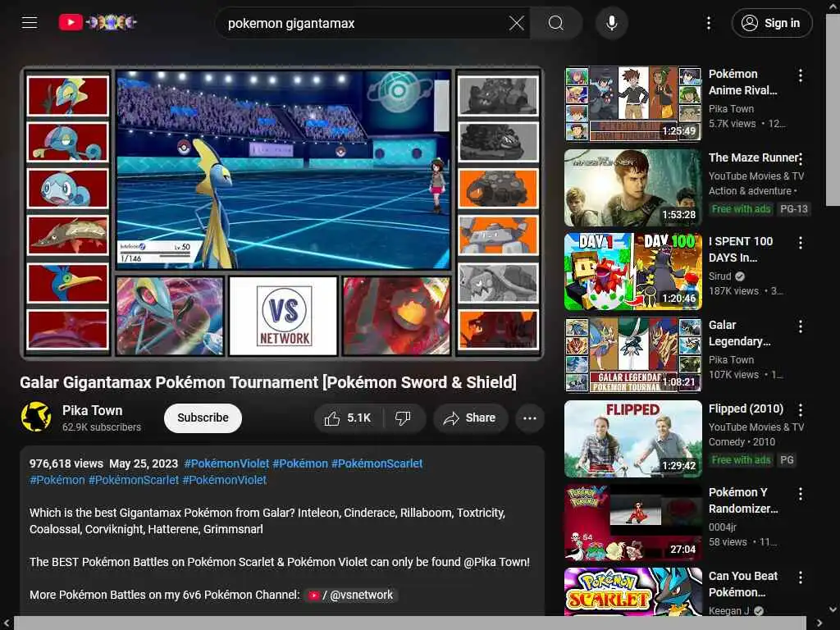Click the 5.1K like count
The height and width of the screenshot is (630, 840).
pyautogui.click(x=359, y=418)
